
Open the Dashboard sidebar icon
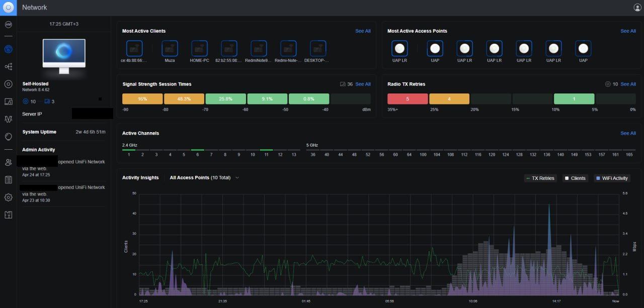pos(8,49)
